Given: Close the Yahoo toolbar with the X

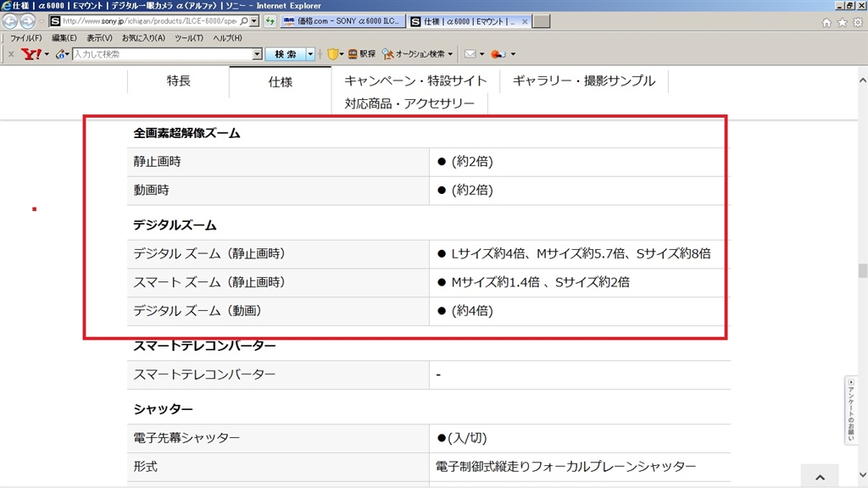Looking at the screenshot, I should pos(10,54).
